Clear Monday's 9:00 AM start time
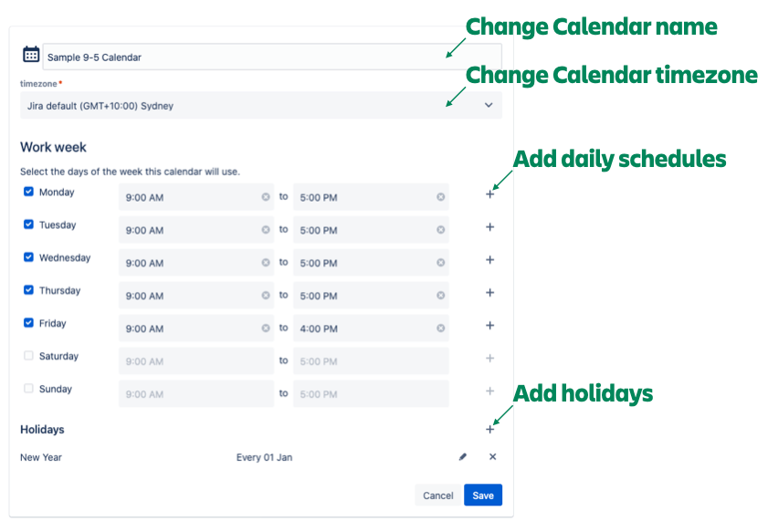Viewport: 768px width, 532px height. point(266,197)
